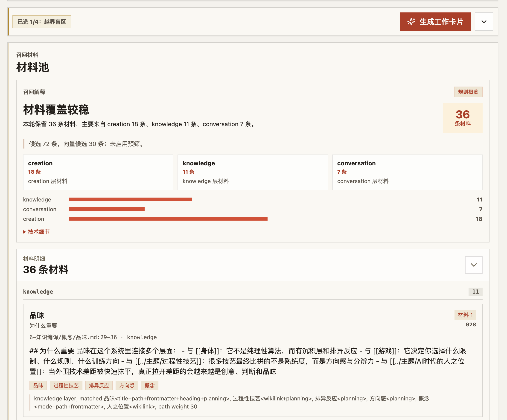
Task: Click the 材料明细 label
Action: tap(34, 259)
